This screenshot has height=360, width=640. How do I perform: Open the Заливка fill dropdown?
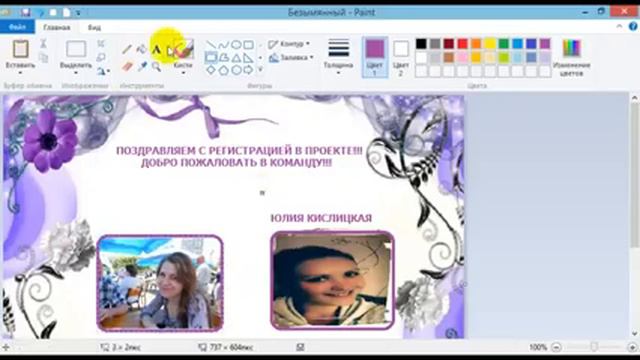tap(291, 58)
